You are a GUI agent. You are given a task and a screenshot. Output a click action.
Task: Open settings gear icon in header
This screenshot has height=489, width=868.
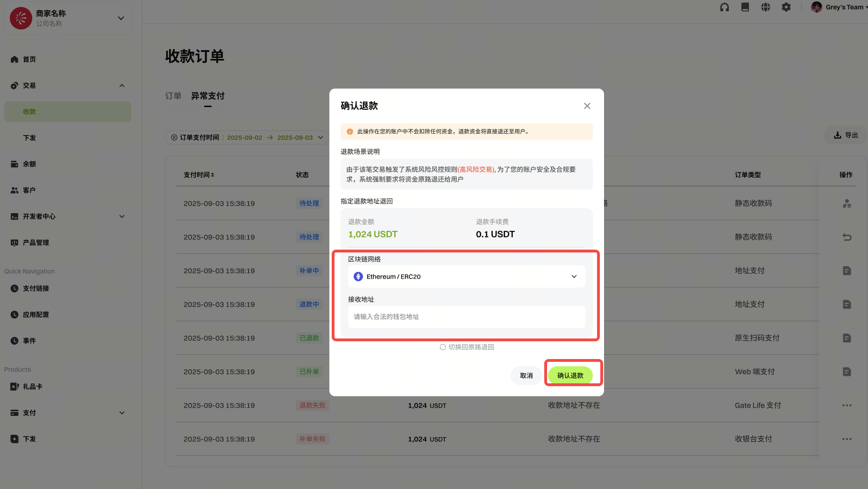[786, 7]
